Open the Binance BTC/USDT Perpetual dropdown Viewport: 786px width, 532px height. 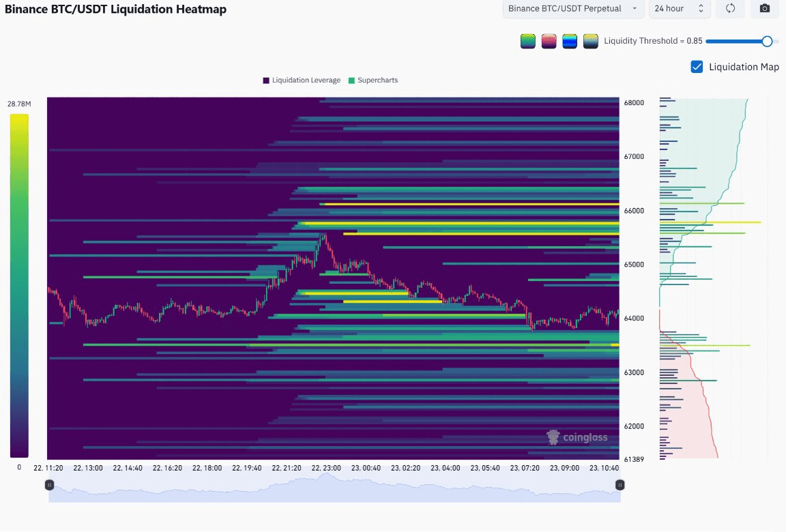[x=573, y=8]
